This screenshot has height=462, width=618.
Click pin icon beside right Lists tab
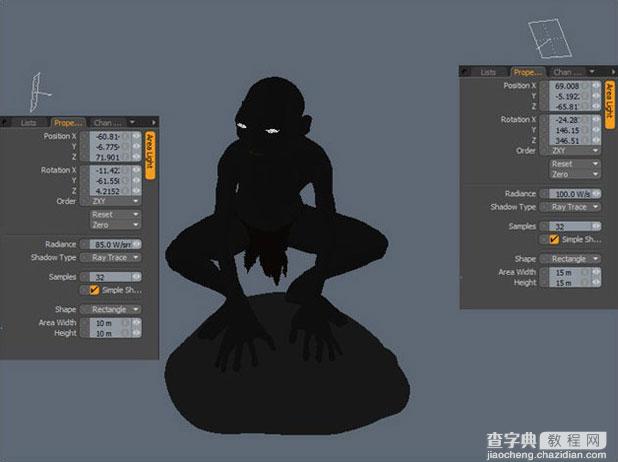pyautogui.click(x=465, y=72)
